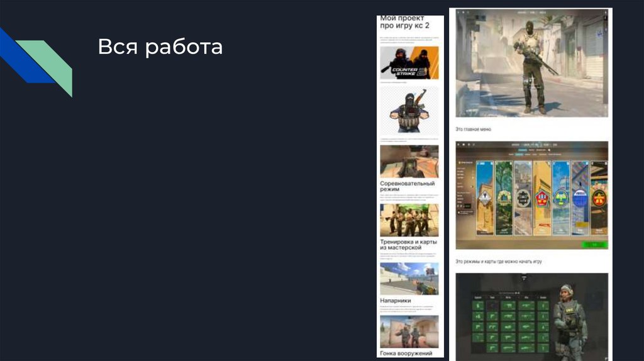This screenshot has width=644, height=361.
Task: Open the Counter Strike 2 logo image
Action: click(409, 63)
